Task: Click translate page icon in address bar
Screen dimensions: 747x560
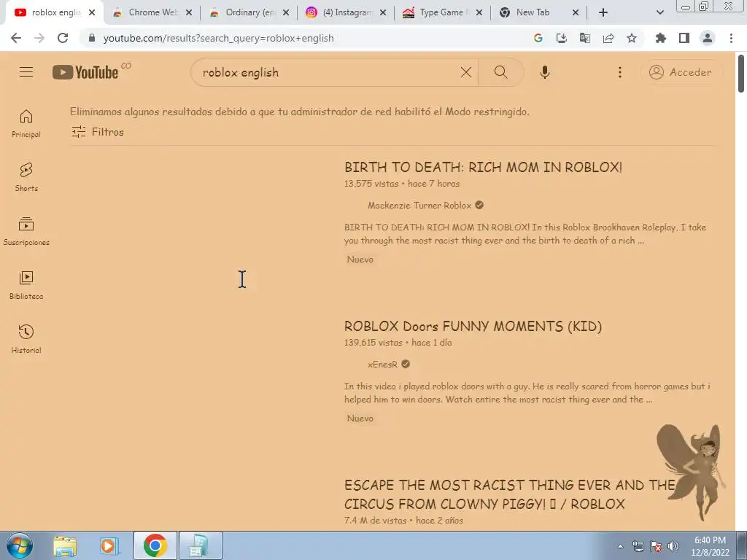Action: point(585,38)
